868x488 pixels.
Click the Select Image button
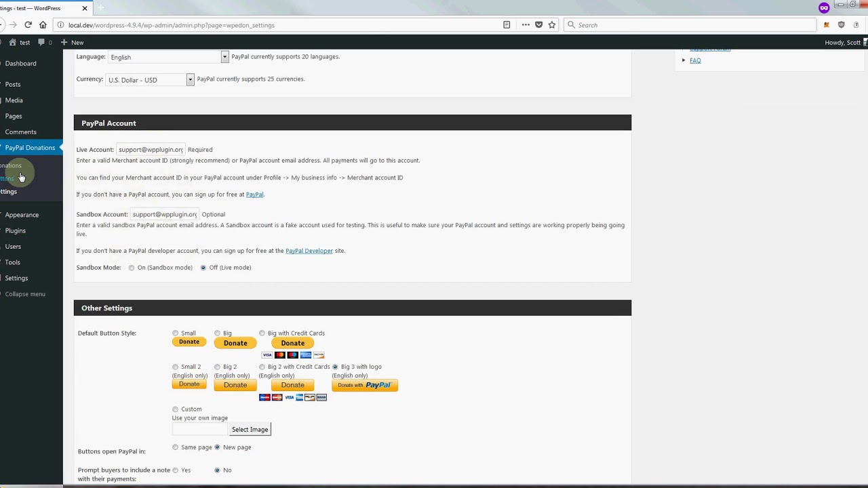(250, 430)
